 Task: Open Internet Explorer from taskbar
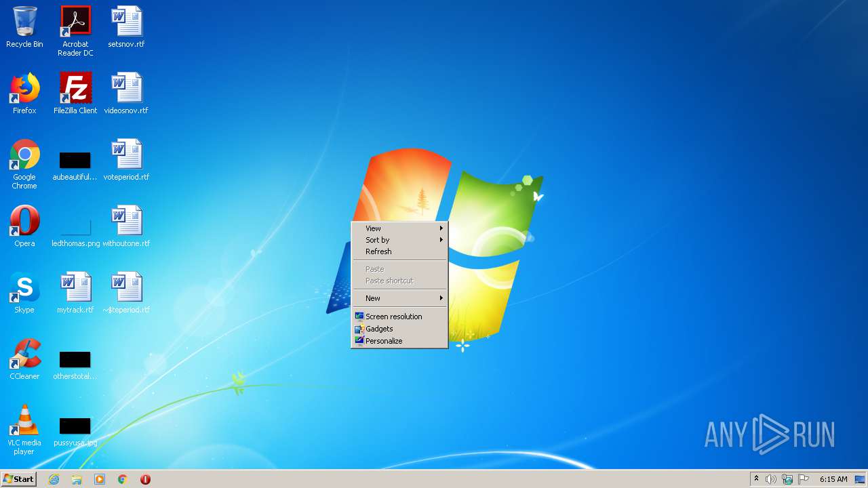pyautogui.click(x=54, y=479)
